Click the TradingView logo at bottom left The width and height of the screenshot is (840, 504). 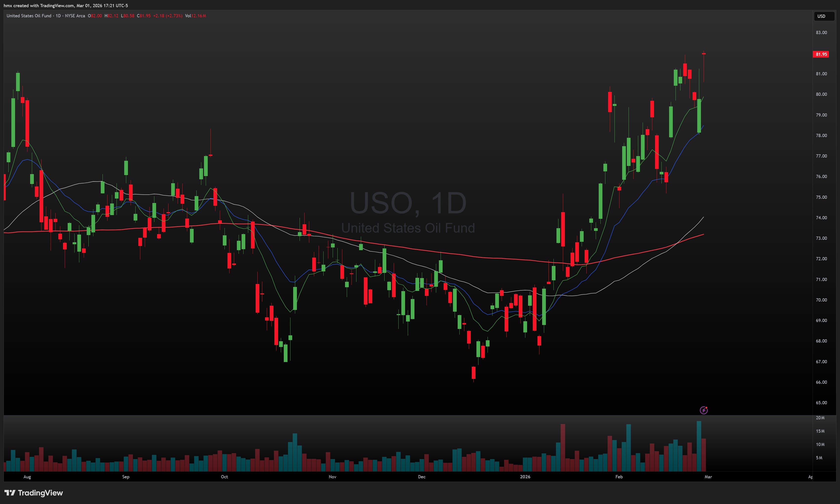pos(33,493)
